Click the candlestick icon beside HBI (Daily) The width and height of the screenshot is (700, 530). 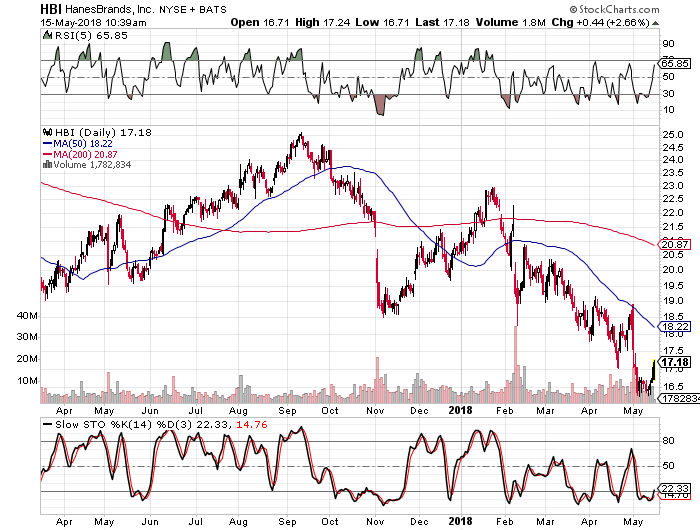click(47, 132)
